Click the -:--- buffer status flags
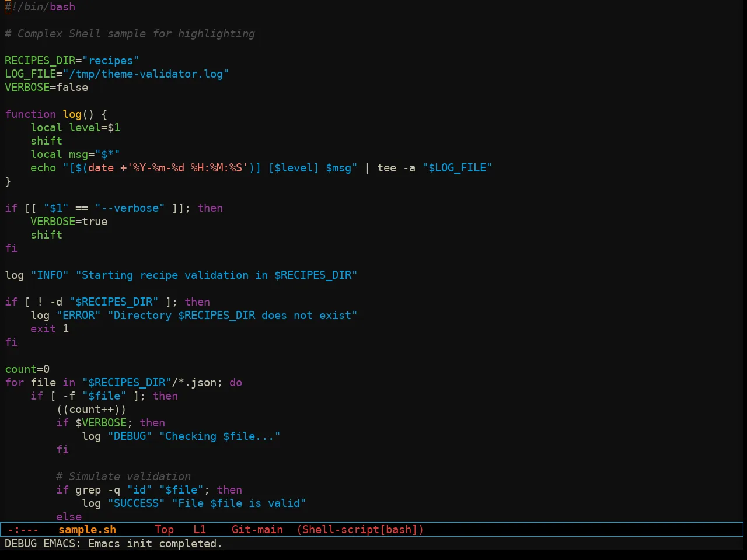Viewport: 747px width, 560px height. [23, 530]
